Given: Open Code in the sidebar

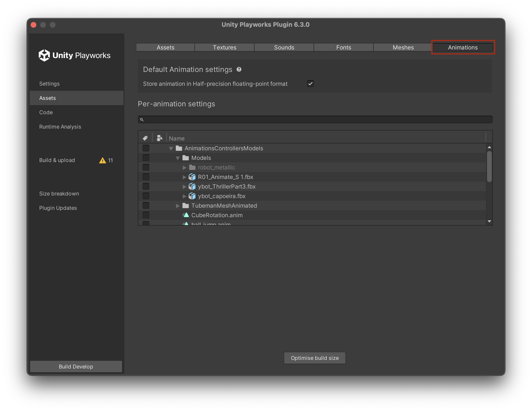Looking at the screenshot, I should pyautogui.click(x=77, y=112).
